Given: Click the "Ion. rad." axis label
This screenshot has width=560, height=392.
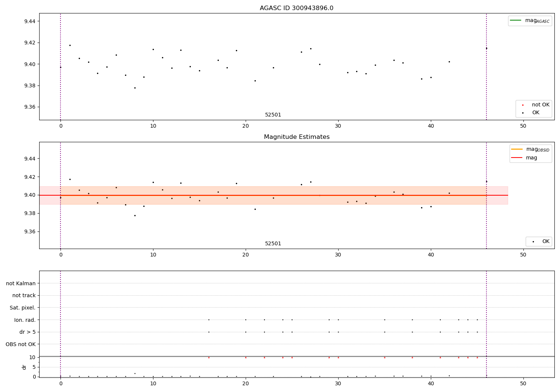Looking at the screenshot, I should pyautogui.click(x=25, y=320).
